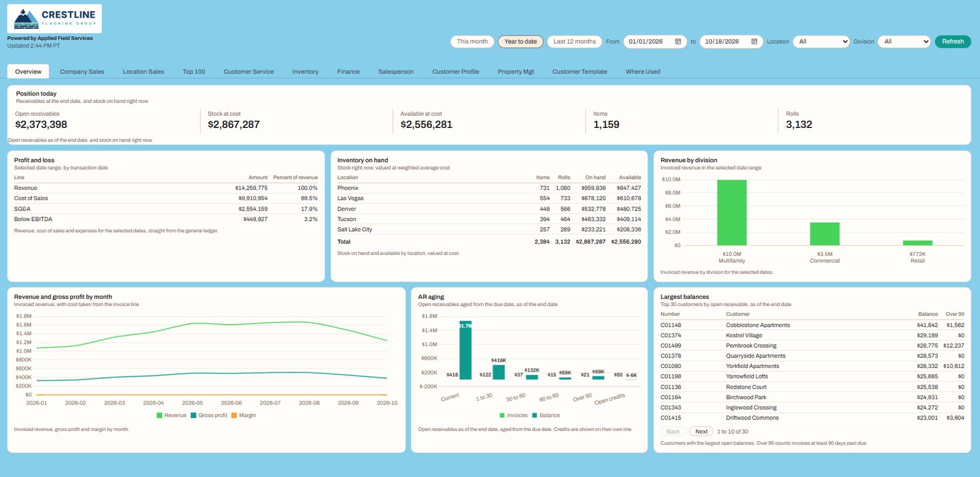Click the Crestline Flooring Group logo
Viewport: 980px width, 477px height.
click(55, 18)
